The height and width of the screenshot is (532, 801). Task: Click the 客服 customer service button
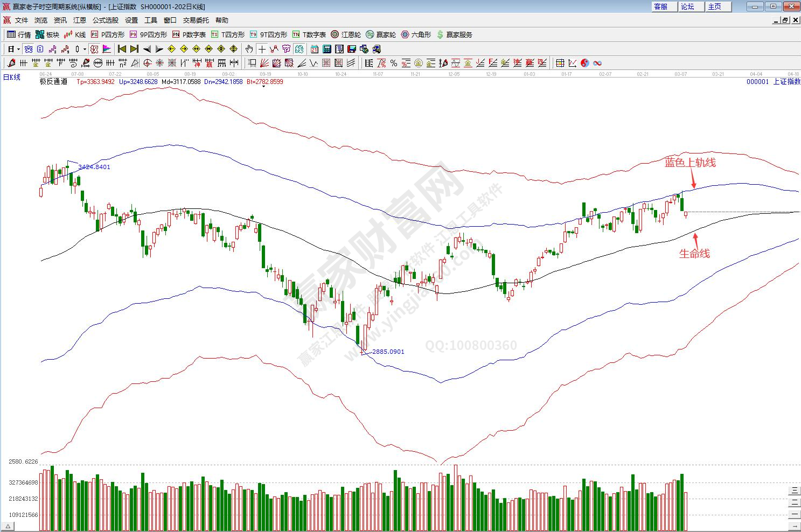coord(660,6)
